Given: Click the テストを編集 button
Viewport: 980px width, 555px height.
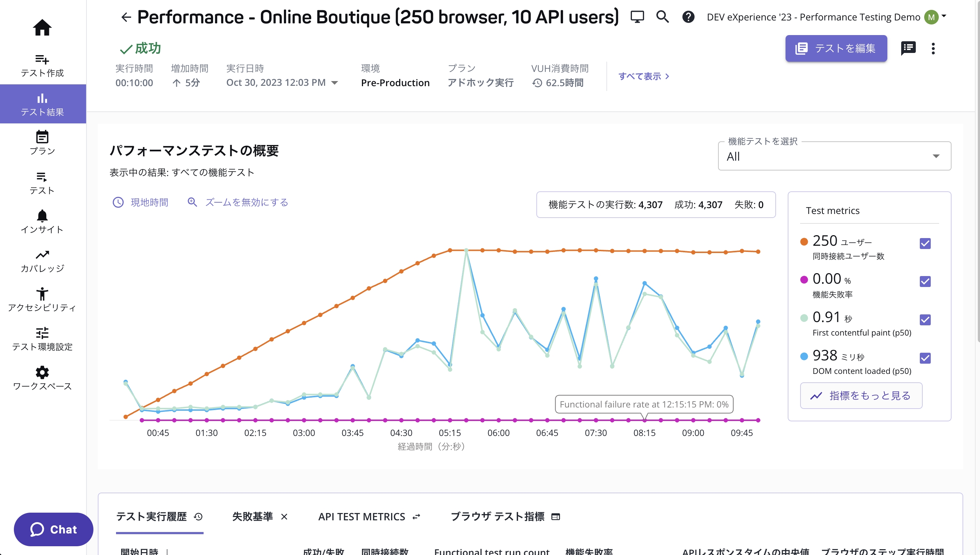Looking at the screenshot, I should (836, 49).
